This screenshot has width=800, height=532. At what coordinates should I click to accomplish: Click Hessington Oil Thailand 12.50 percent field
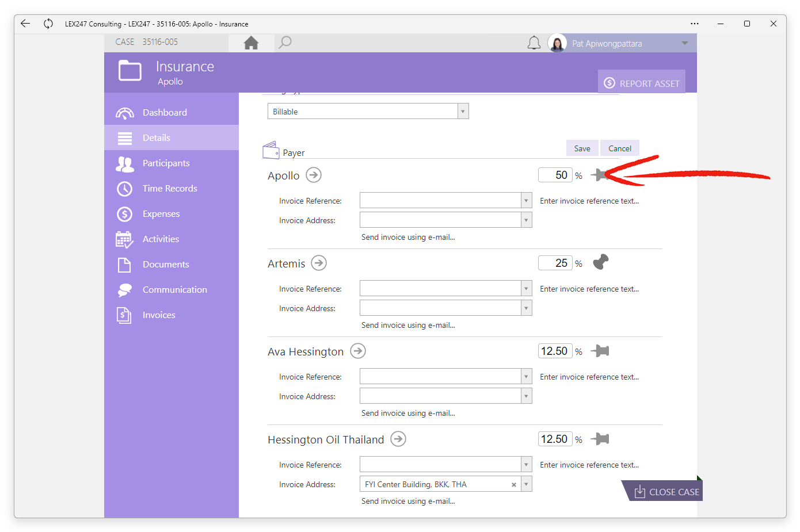555,439
